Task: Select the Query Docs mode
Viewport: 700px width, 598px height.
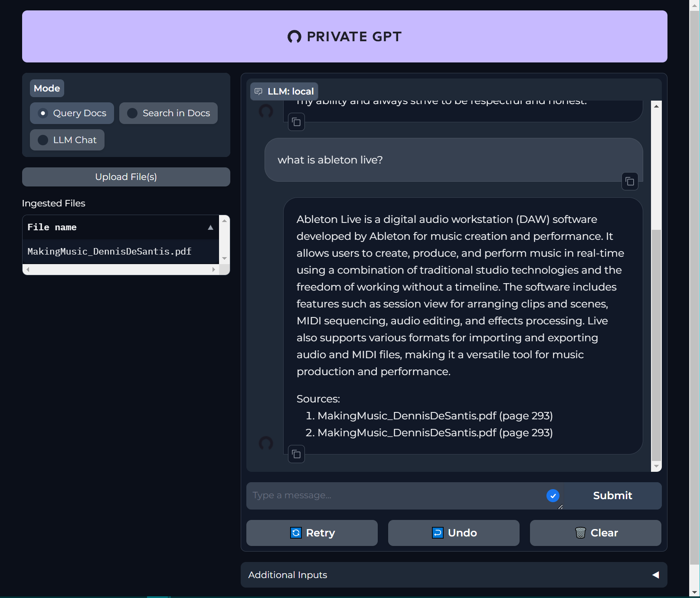Action: 43,113
